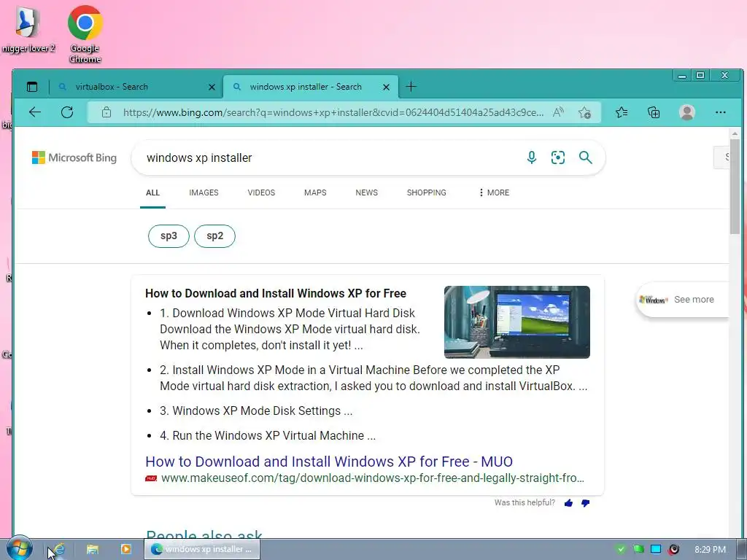Close the virtualbox - Search tab

[212, 87]
